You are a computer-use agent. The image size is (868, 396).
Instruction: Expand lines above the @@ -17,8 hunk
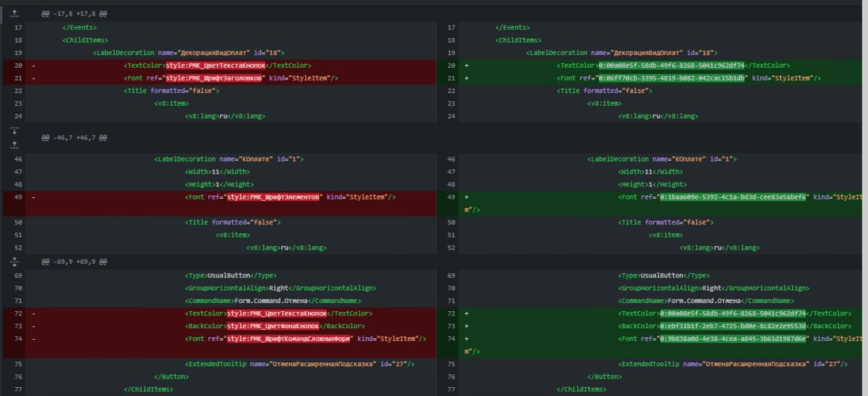tap(14, 14)
